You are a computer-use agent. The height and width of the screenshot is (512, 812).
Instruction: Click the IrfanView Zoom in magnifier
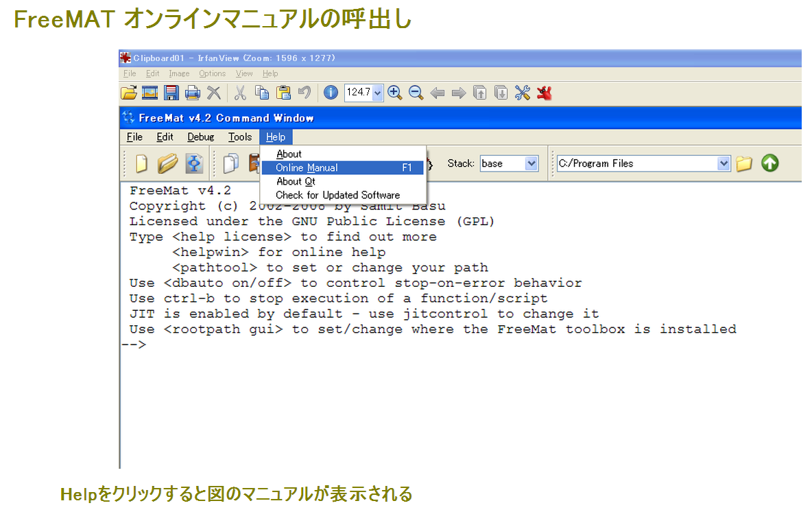click(394, 93)
